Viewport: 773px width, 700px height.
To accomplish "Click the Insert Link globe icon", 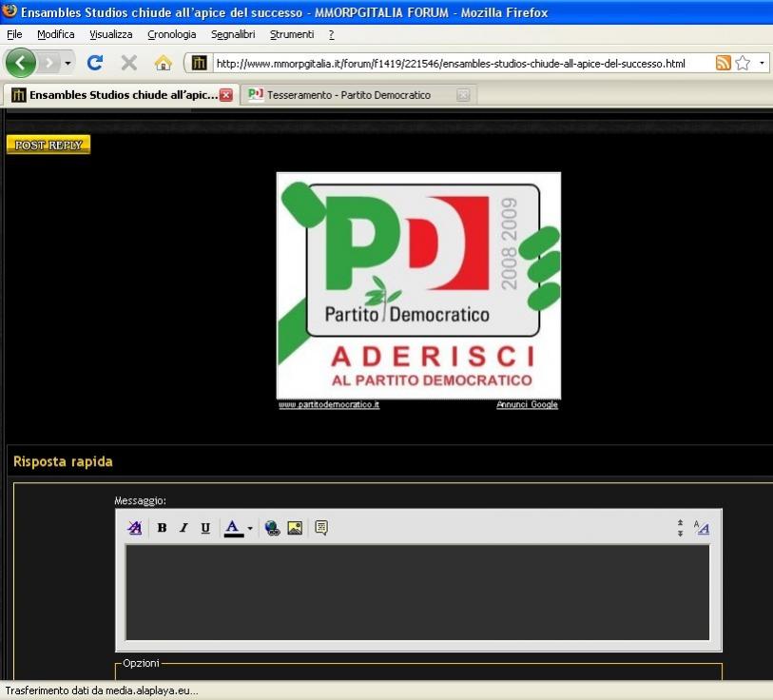I will click(272, 528).
